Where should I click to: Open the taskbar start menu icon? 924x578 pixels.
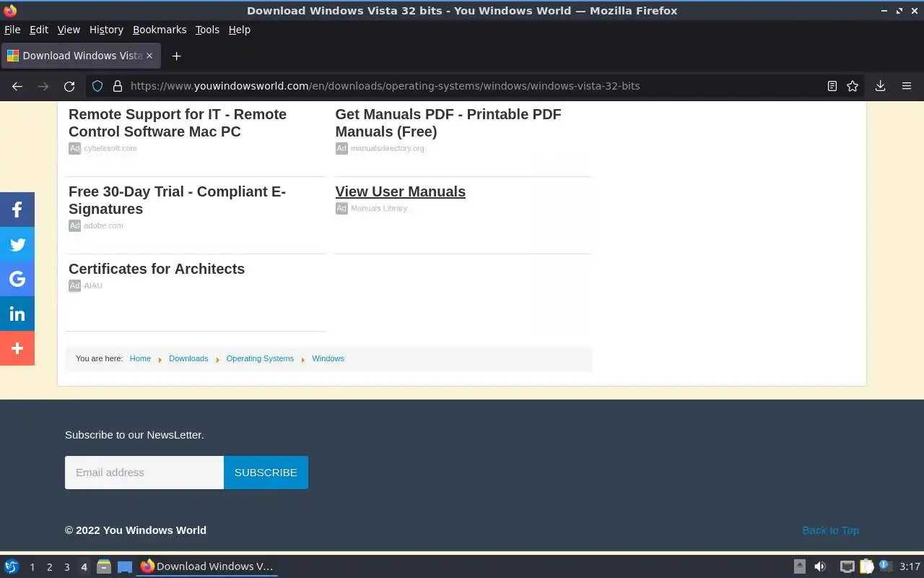pos(12,566)
